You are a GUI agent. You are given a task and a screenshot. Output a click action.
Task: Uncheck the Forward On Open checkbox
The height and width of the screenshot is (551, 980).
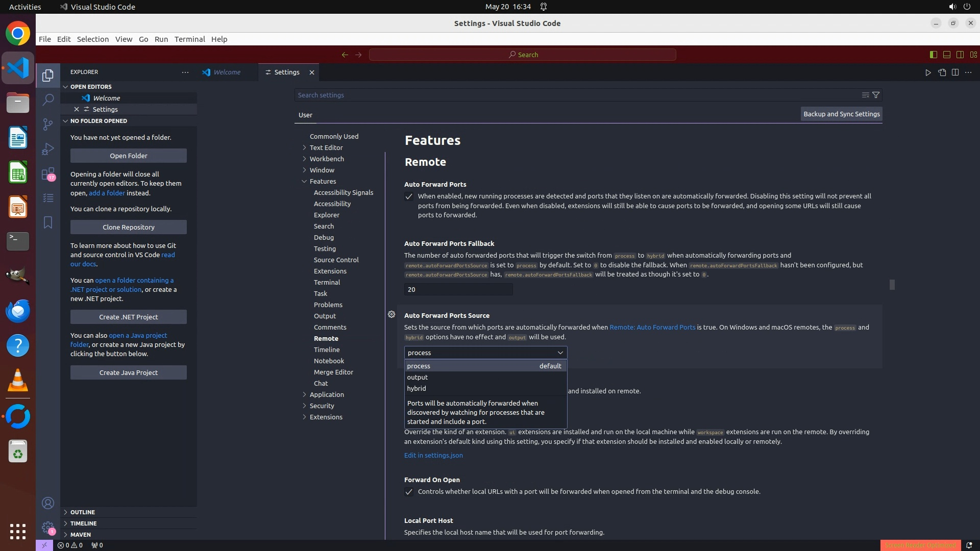409,492
